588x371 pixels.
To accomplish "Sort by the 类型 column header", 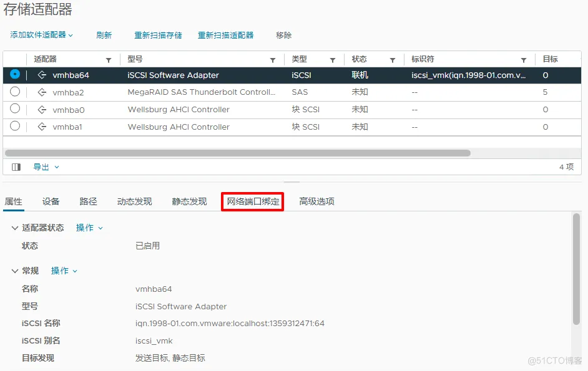I will coord(299,59).
